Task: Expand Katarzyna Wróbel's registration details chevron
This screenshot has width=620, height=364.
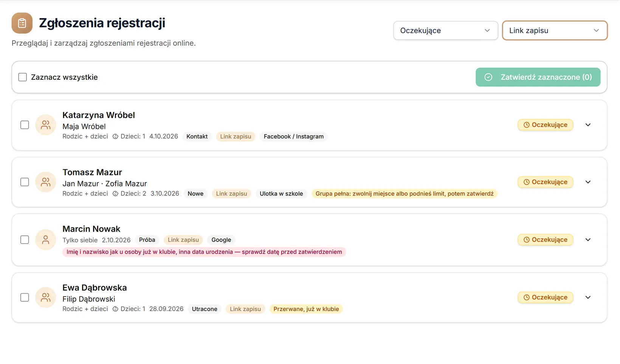Action: 588,125
